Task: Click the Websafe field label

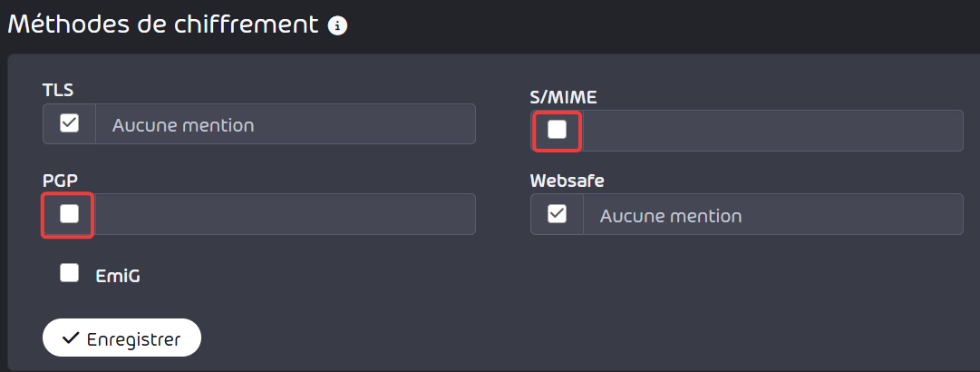Action: (567, 181)
